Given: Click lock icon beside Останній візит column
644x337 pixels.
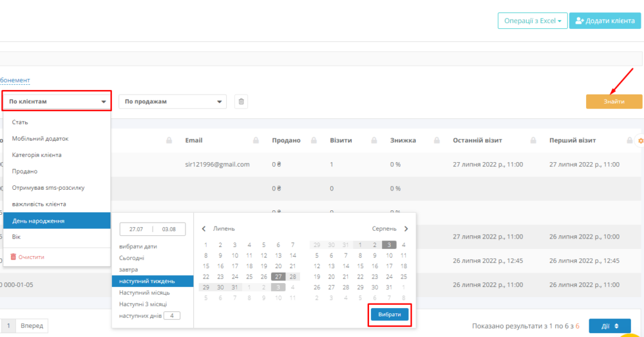Looking at the screenshot, I should coord(533,140).
